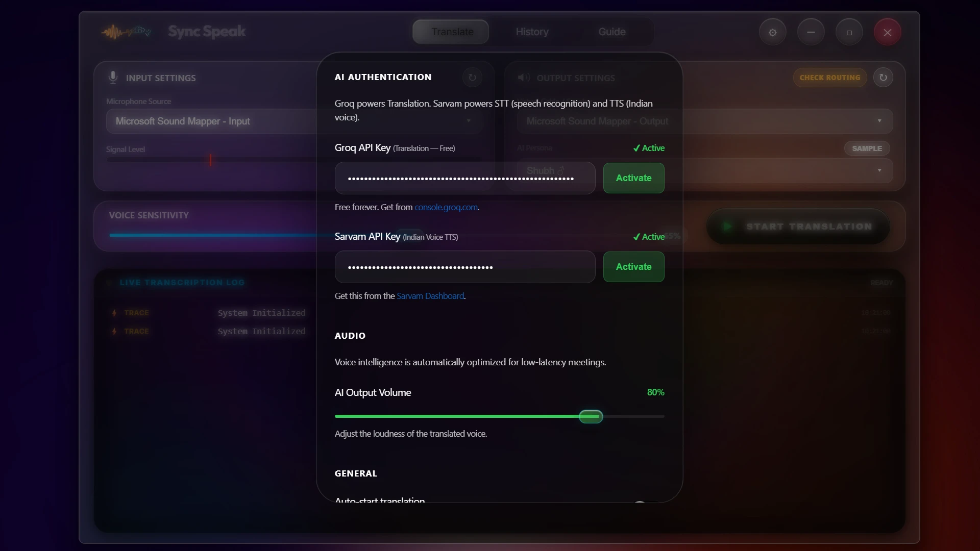Click the AI AUTHENTICATION heading
980x551 pixels.
pyautogui.click(x=383, y=77)
